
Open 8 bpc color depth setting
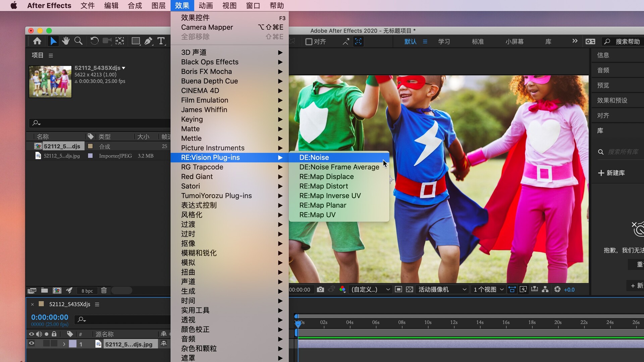(87, 291)
